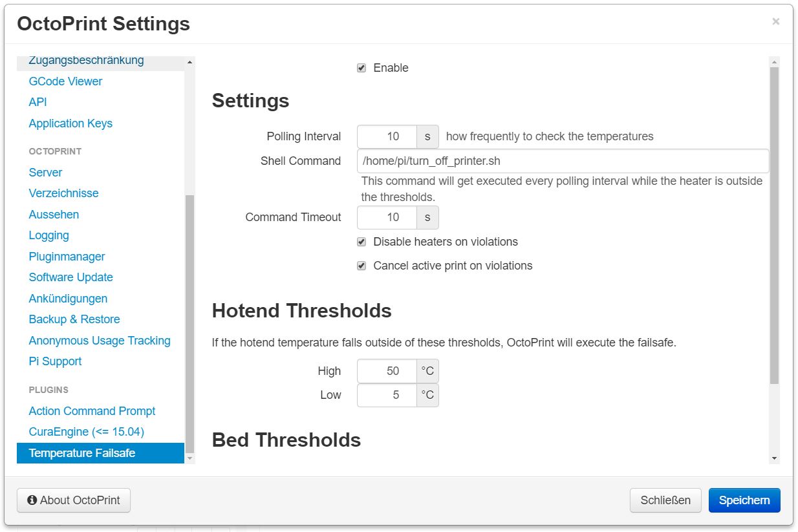Toggle the Enable checkbox
The image size is (798, 532).
click(361, 68)
